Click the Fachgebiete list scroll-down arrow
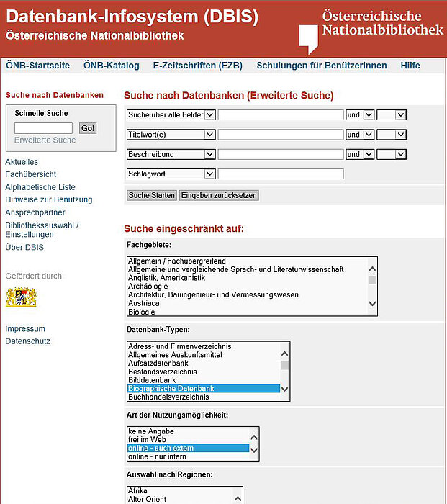The image size is (447, 504). pos(372,303)
